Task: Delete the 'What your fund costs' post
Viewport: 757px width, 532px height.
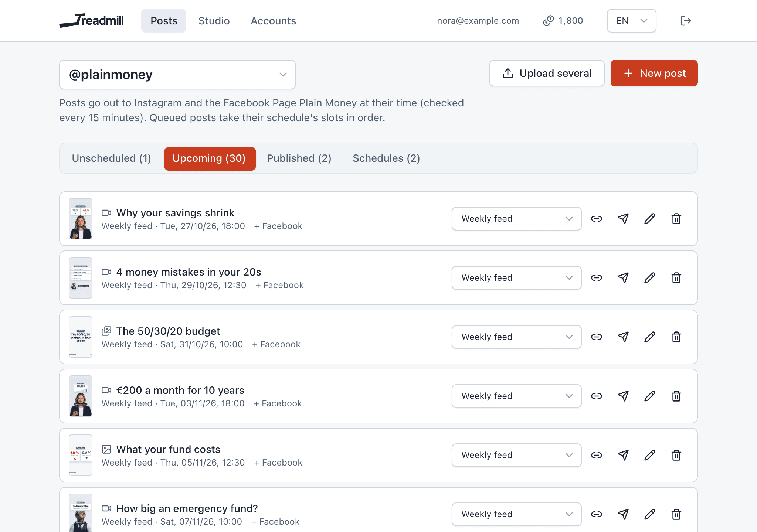Action: [676, 455]
